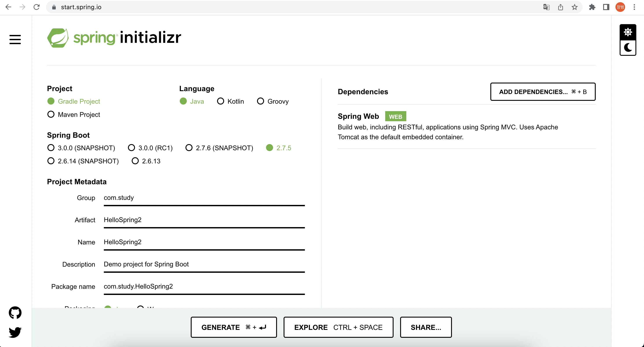Select Spring Boot 3.0.0 (RC1)
The image size is (644, 347).
131,148
